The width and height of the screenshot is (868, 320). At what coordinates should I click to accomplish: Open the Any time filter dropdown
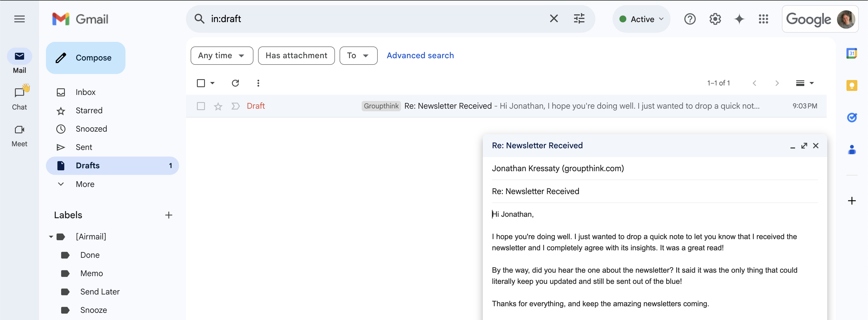222,56
